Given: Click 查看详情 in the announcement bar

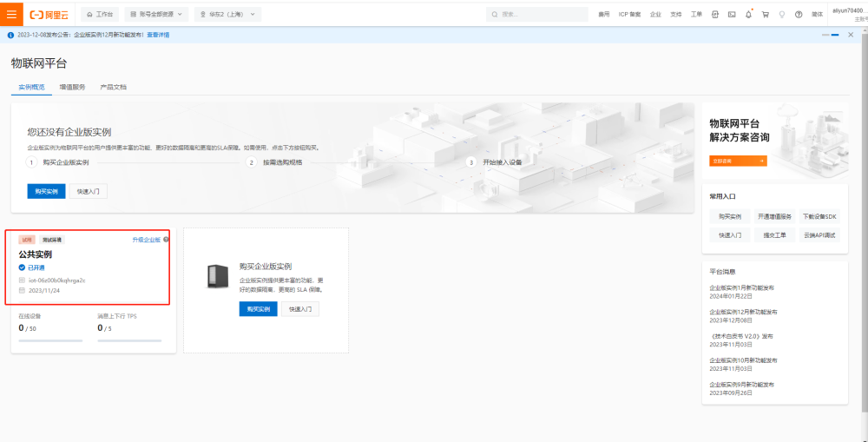Looking at the screenshot, I should (x=158, y=35).
